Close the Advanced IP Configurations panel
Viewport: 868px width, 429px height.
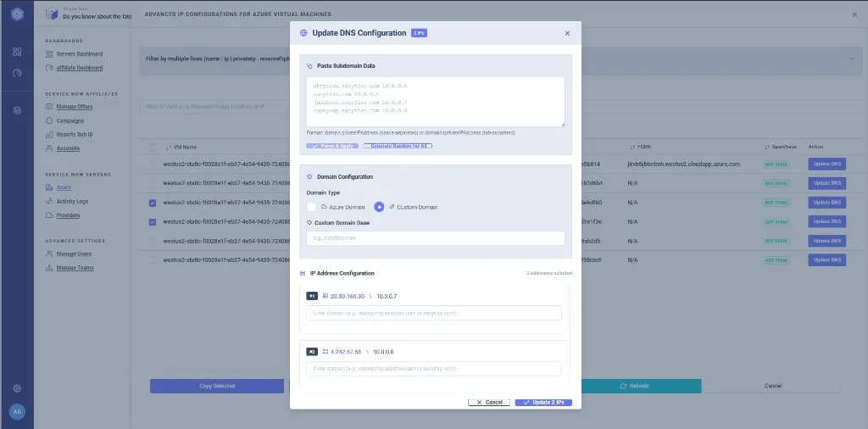854,15
